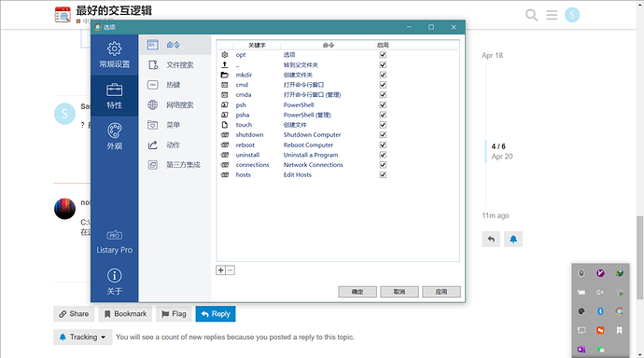Cancel with the 取消 button

tap(399, 292)
